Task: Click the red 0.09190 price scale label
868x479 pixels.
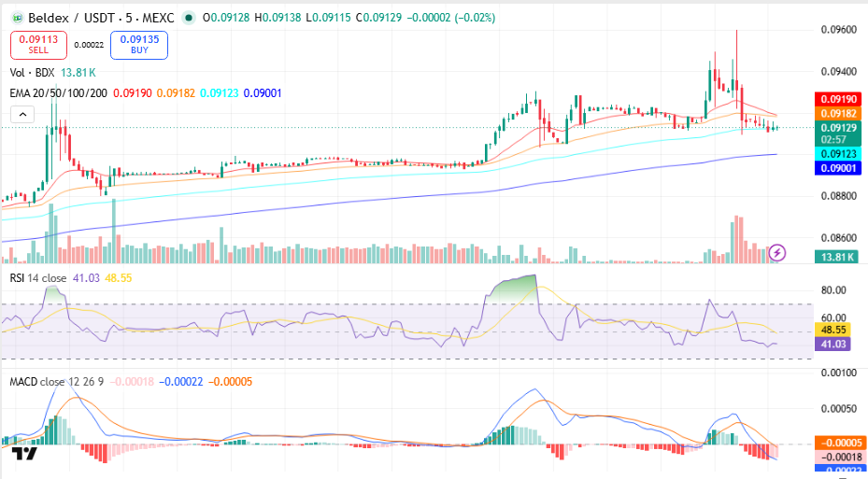Action: tap(838, 99)
